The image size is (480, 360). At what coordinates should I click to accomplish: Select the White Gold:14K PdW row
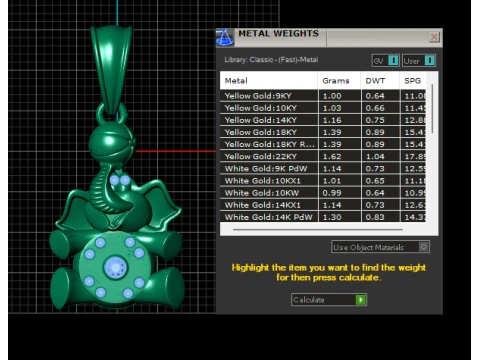(x=323, y=217)
